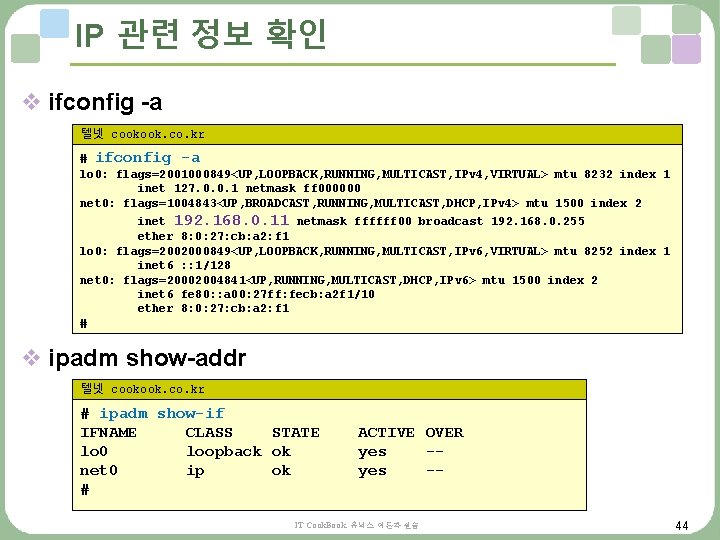The image size is (720, 540).
Task: Click the ifconfig terminal's "텔넷 cookook.co.kr" title bar
Action: (x=377, y=135)
